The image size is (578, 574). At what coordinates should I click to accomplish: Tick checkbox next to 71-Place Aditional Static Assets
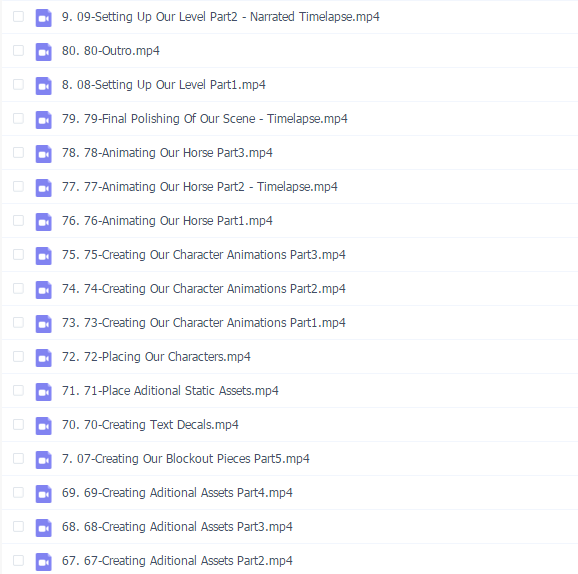click(18, 390)
